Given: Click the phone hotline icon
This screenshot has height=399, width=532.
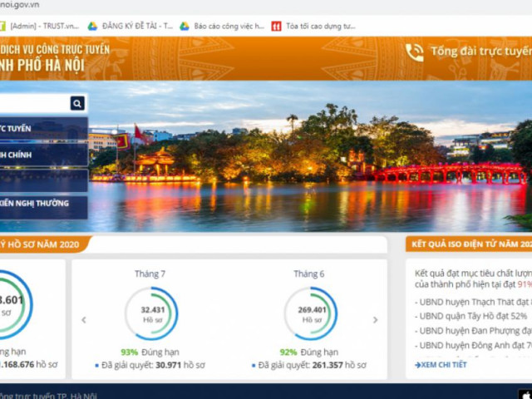Looking at the screenshot, I should 414,52.
